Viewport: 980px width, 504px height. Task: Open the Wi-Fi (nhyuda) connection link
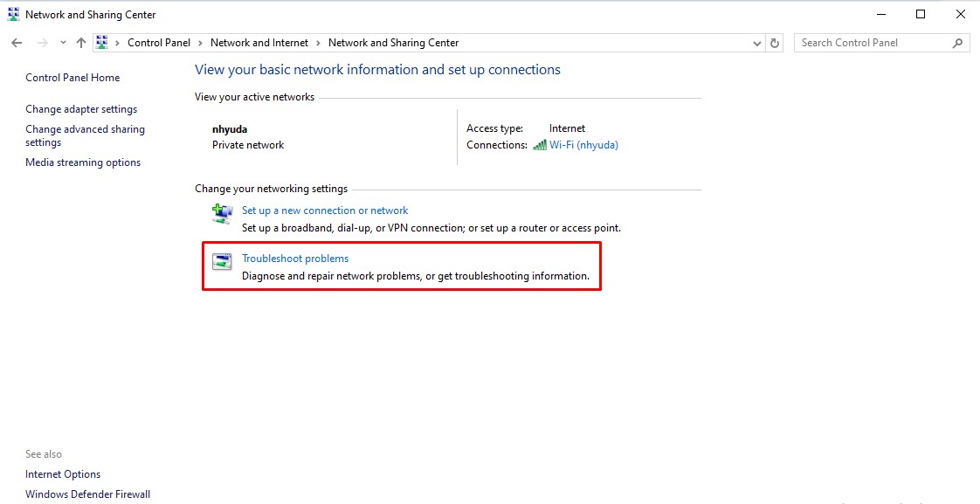point(583,145)
